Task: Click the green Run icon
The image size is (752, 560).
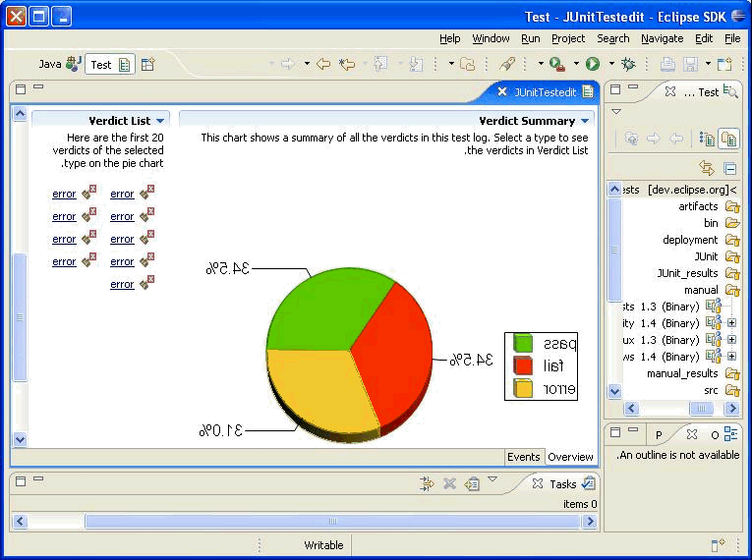Action: point(593,64)
